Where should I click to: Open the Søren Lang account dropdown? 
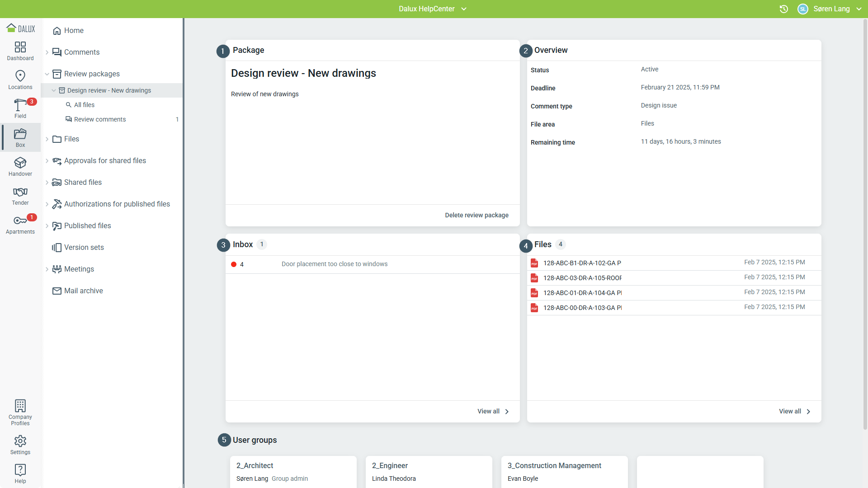[831, 9]
